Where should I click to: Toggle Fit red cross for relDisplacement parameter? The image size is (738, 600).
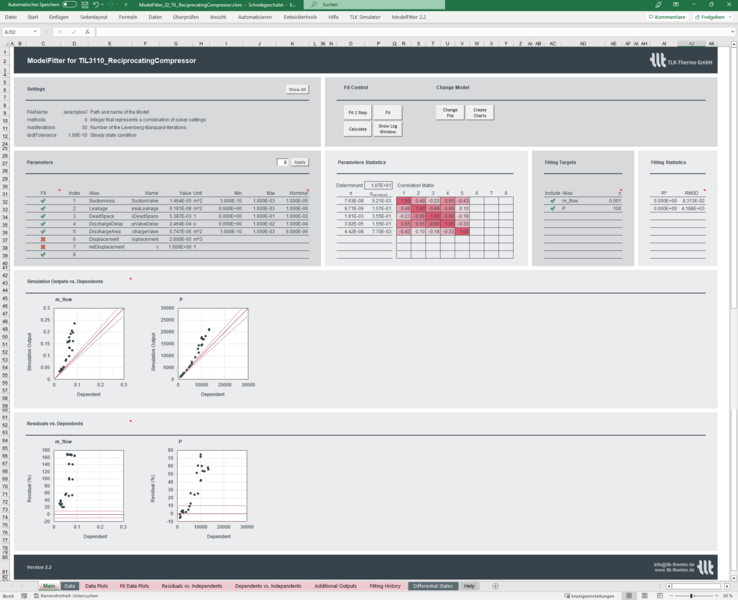[x=43, y=247]
